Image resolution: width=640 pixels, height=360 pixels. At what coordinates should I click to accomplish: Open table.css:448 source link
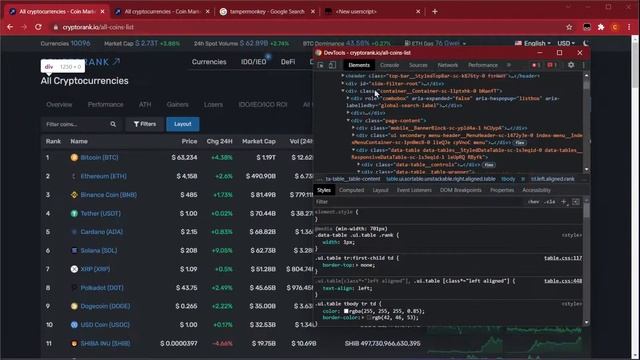pos(563,281)
